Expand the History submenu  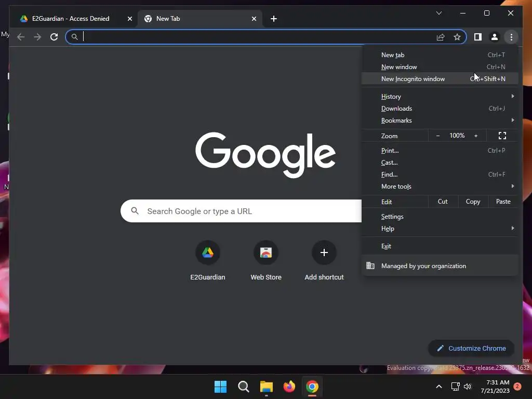tap(440, 97)
